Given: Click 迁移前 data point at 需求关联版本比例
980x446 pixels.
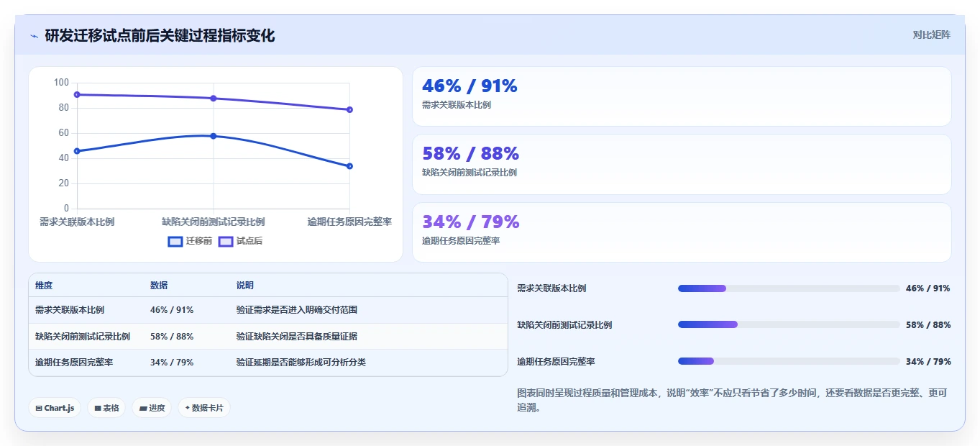Looking at the screenshot, I should coord(77,151).
